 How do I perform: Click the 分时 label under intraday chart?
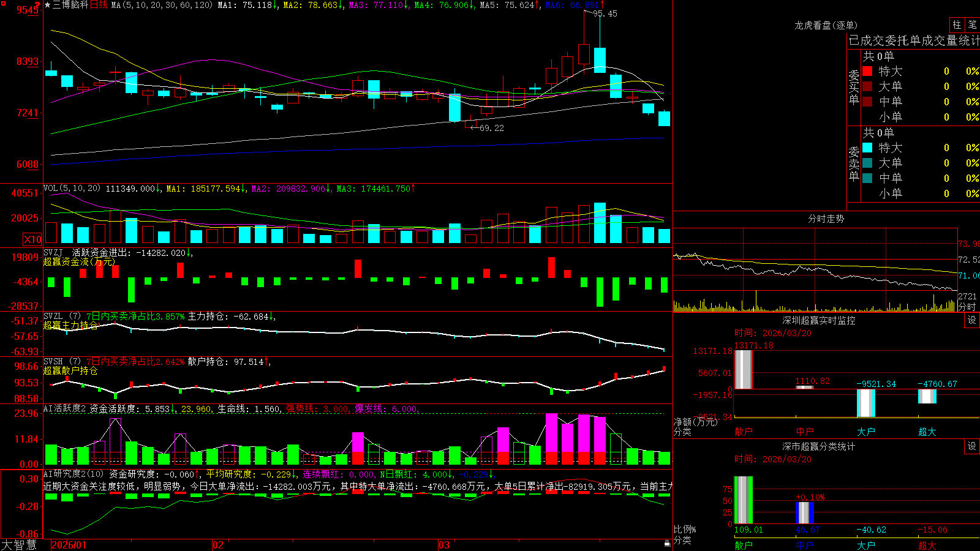pos(967,307)
